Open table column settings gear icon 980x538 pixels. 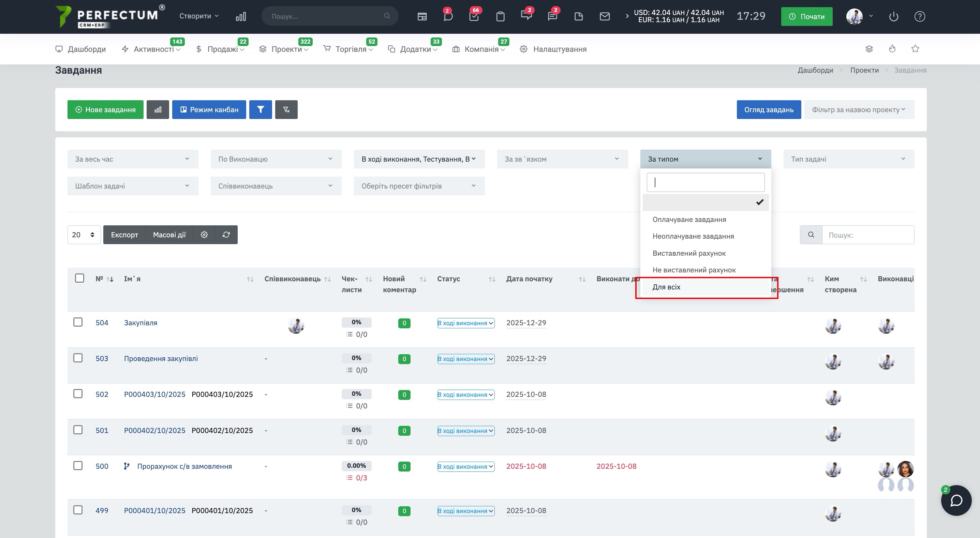204,235
